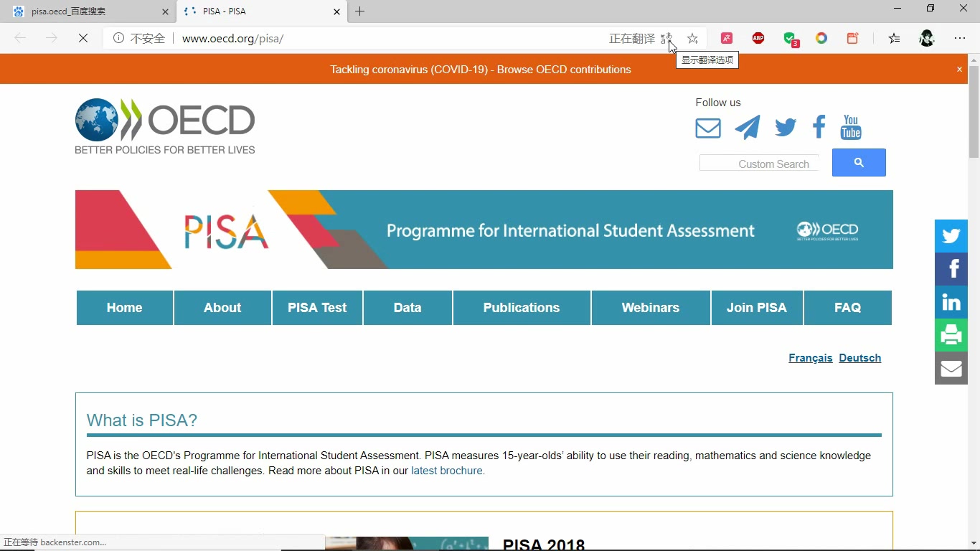
Task: Click the address bar URL www.oecd.org/pisa/
Action: [233, 39]
